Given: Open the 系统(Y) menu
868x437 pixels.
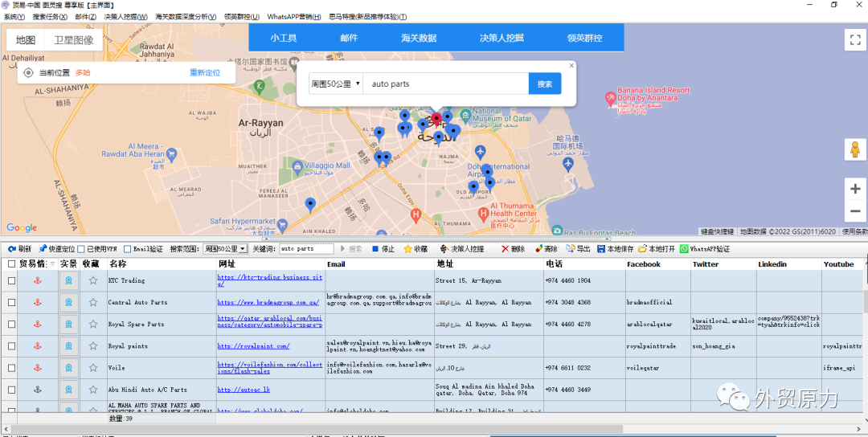Looking at the screenshot, I should pos(14,17).
